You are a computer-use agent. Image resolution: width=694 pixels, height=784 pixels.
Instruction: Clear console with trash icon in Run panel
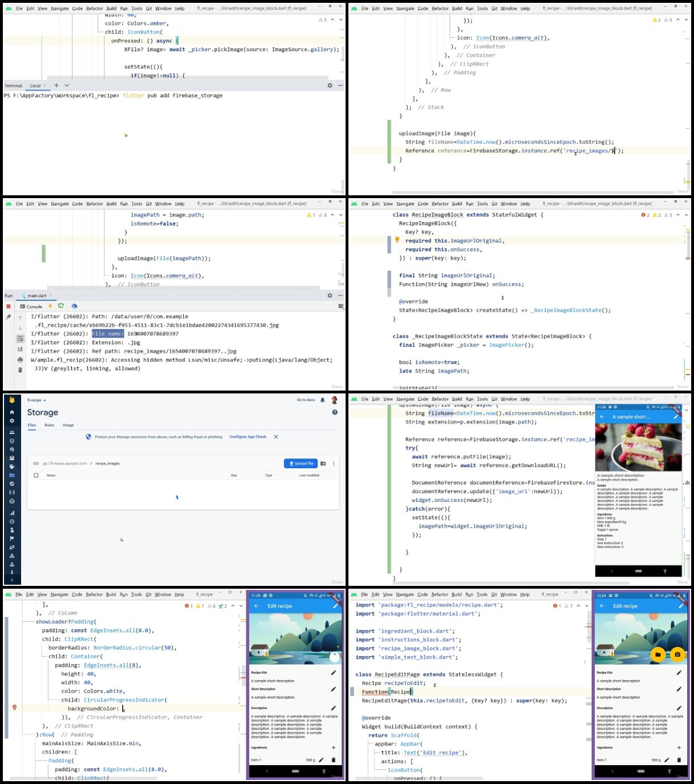[x=20, y=370]
